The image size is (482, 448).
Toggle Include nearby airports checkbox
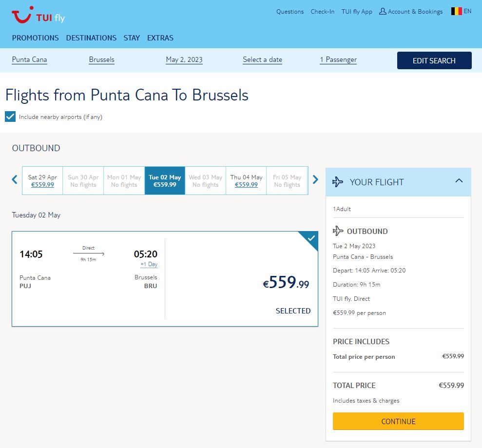[x=10, y=117]
